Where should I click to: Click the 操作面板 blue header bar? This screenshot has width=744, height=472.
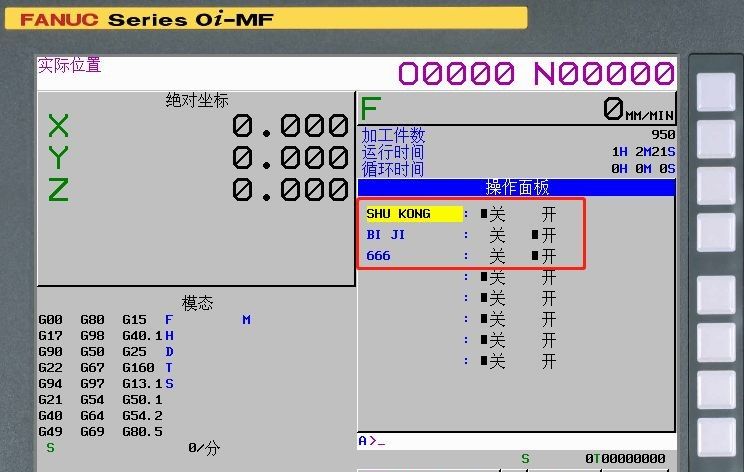(516, 187)
